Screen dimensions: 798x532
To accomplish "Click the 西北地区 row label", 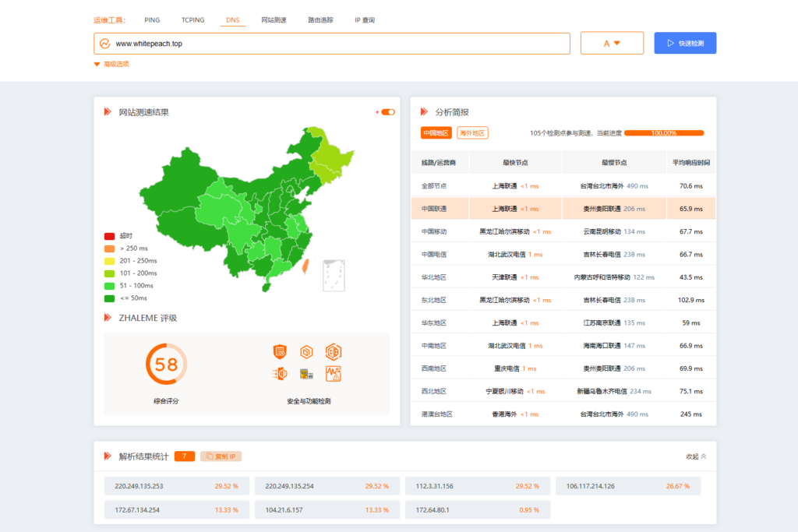I will tap(434, 391).
